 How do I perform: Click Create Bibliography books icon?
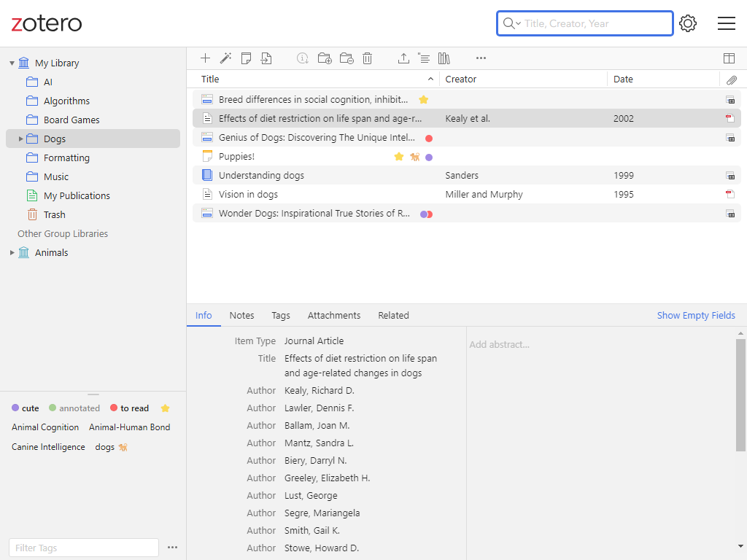444,58
